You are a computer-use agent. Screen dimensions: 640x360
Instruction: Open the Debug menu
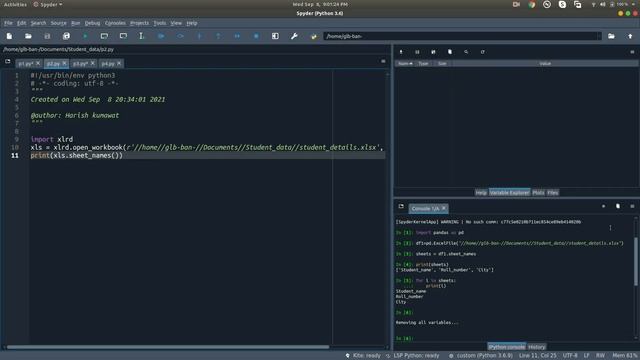click(x=92, y=23)
